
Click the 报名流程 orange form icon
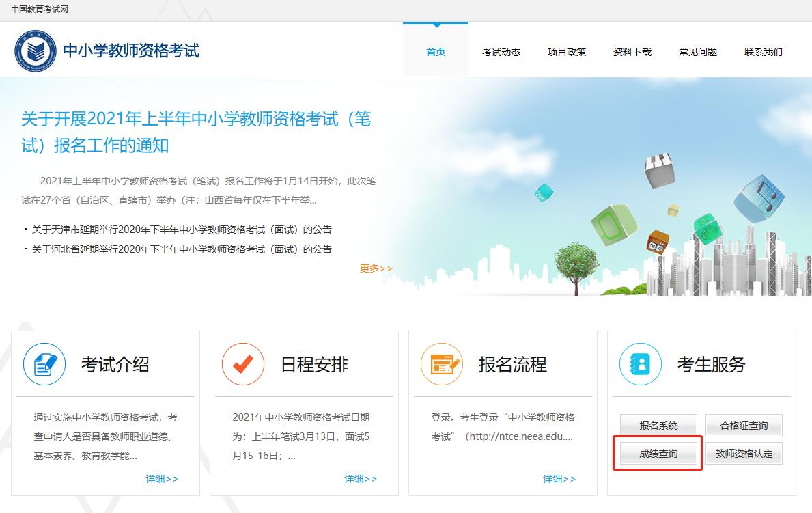pos(442,364)
